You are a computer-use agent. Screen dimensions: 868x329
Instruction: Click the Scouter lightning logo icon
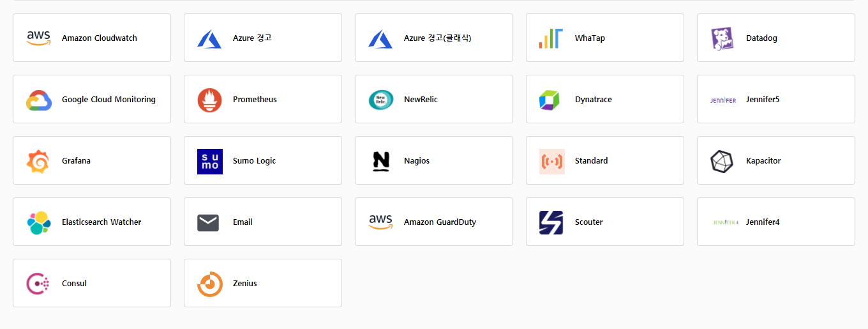coord(551,222)
